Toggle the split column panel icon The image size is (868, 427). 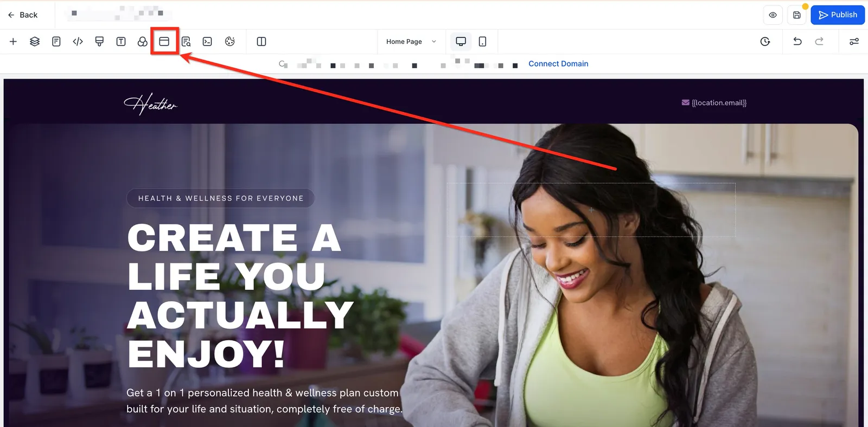[261, 42]
